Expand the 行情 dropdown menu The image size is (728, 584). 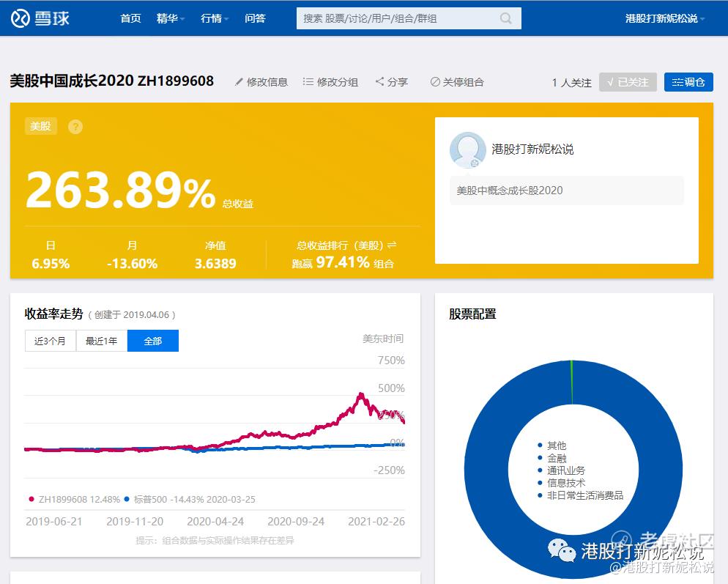pyautogui.click(x=215, y=18)
